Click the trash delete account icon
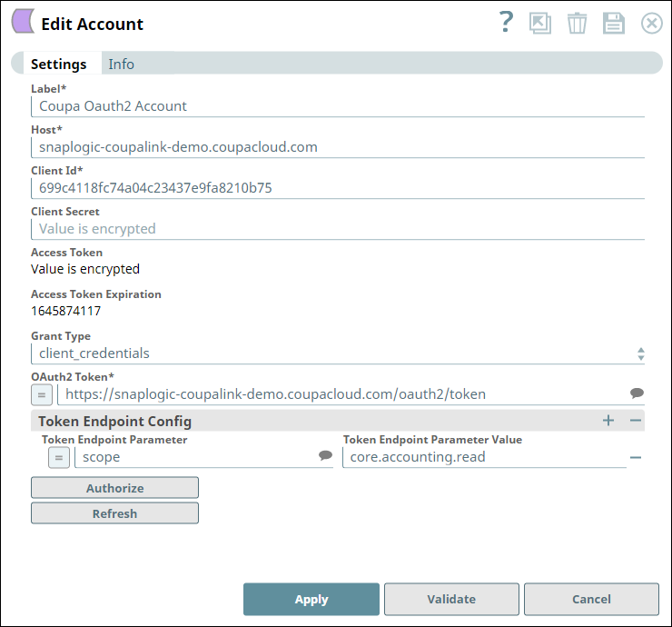 click(577, 23)
